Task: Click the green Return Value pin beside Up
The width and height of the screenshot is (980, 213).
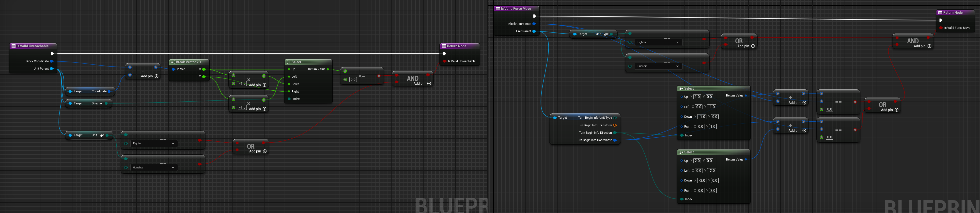Action: pos(328,69)
